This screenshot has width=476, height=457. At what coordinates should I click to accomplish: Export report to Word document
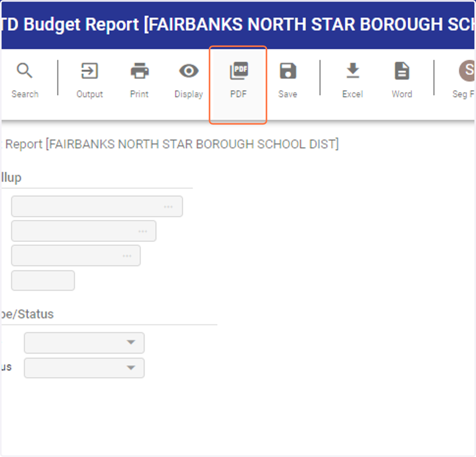(402, 71)
